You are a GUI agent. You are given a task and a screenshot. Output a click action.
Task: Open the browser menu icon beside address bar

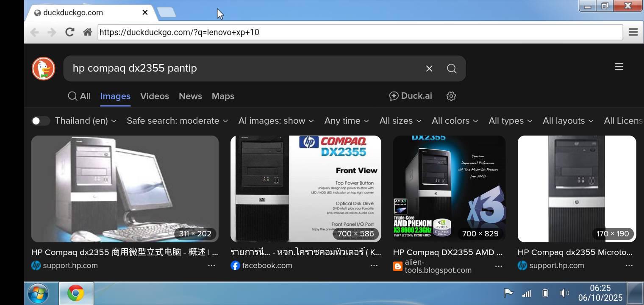(x=633, y=32)
